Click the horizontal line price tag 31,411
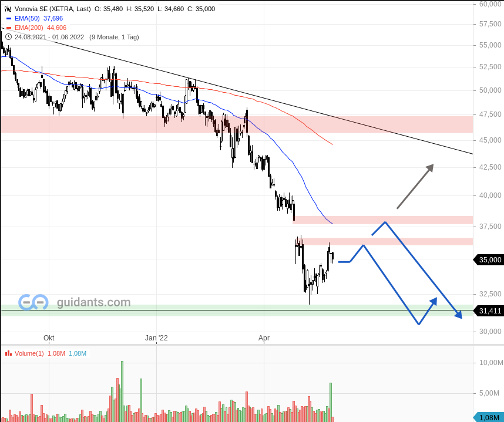Screen dimensions: 504x422 (489, 311)
